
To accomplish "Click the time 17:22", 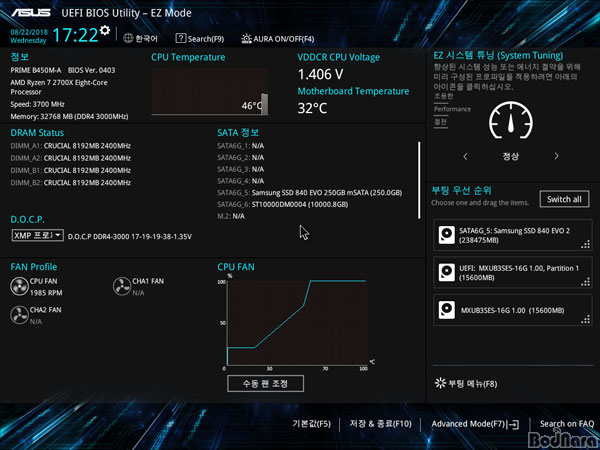I will click(75, 35).
